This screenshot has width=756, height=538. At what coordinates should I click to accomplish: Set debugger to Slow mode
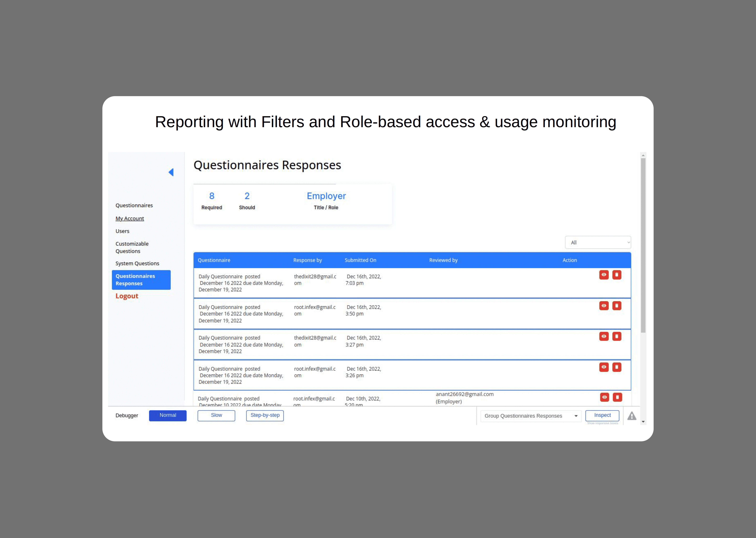[216, 416]
